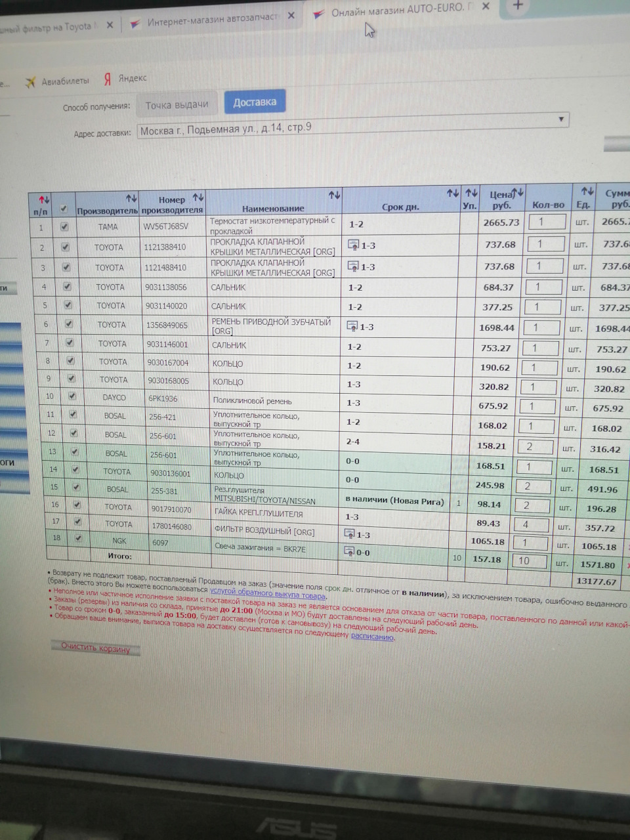Screen dimensions: 630x840
Task: Click delivery-truck icon in Свеча зажигания row
Action: (349, 552)
